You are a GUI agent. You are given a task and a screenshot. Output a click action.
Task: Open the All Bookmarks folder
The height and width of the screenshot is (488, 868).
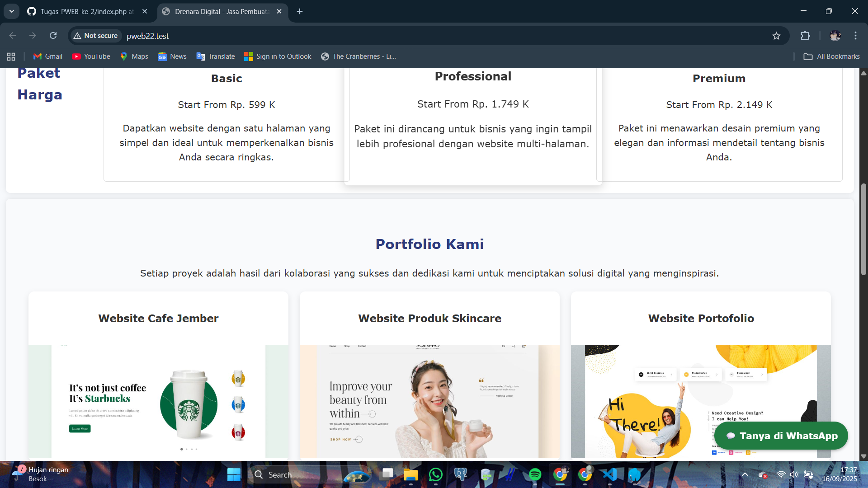pyautogui.click(x=832, y=56)
